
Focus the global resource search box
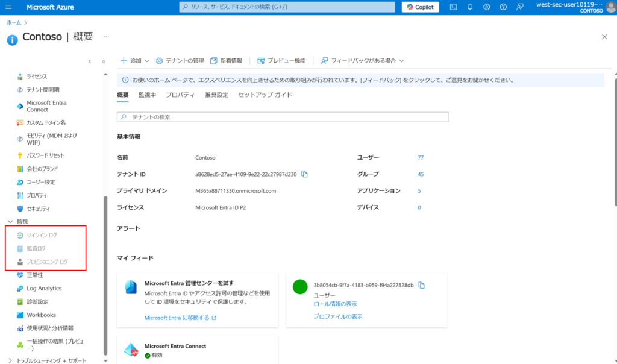point(287,7)
